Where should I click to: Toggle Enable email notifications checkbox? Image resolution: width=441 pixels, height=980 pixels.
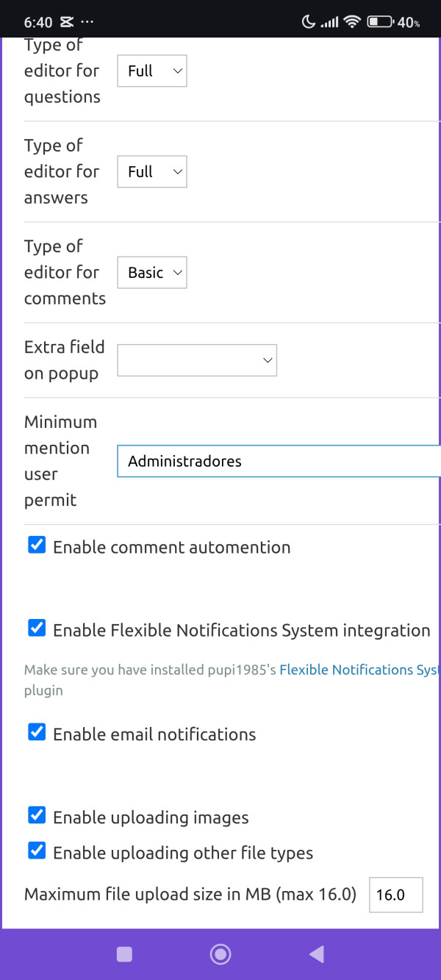pyautogui.click(x=37, y=732)
